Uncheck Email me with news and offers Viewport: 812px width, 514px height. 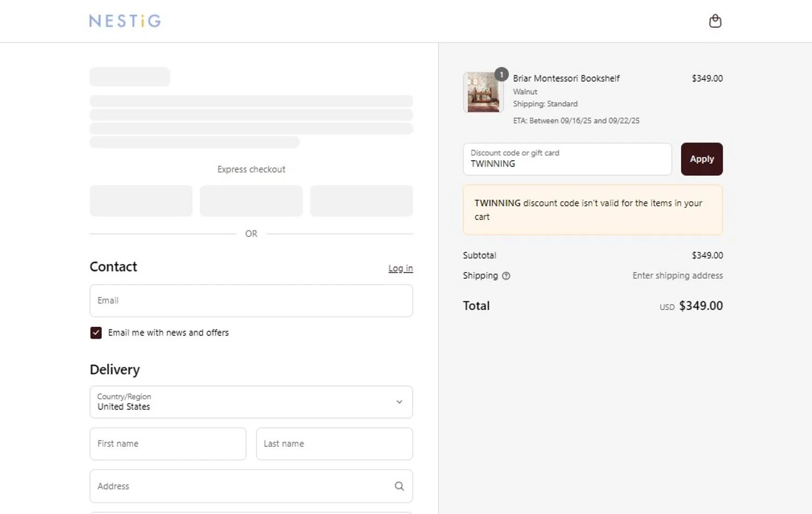click(96, 333)
